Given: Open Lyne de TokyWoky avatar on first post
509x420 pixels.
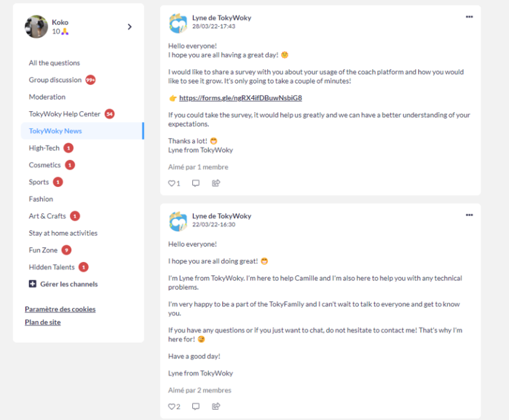Looking at the screenshot, I should (x=178, y=23).
